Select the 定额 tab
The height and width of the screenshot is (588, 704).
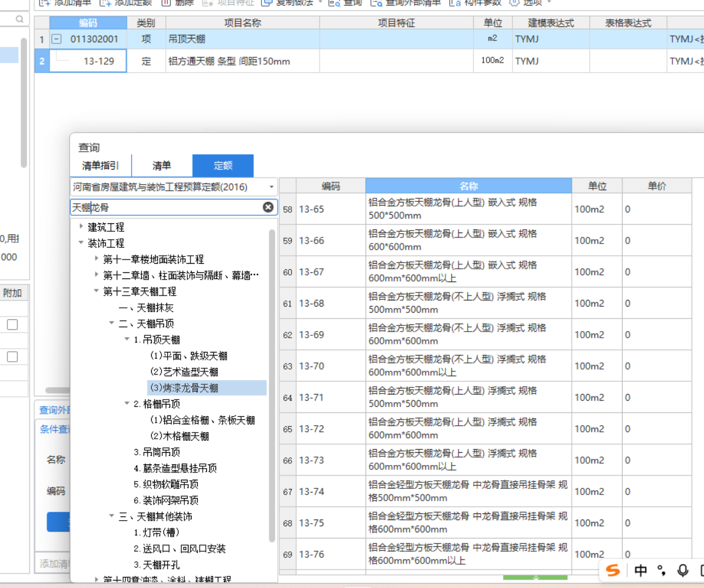coord(223,166)
